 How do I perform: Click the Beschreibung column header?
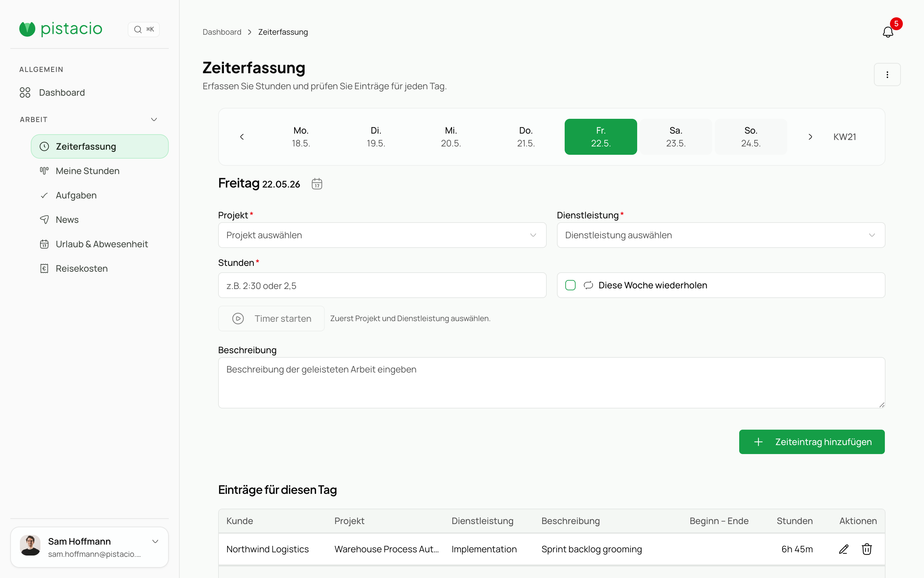coord(570,521)
